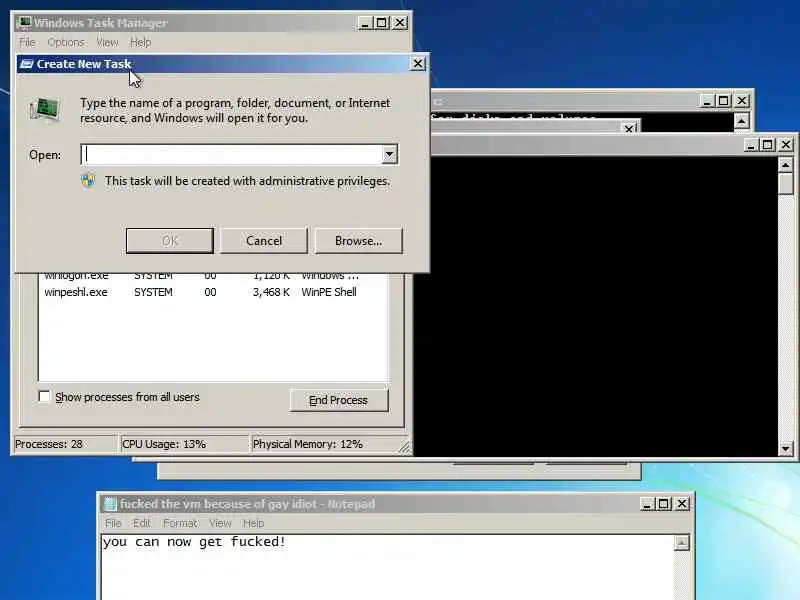Click the Notepad icon in its title bar

pyautogui.click(x=110, y=504)
